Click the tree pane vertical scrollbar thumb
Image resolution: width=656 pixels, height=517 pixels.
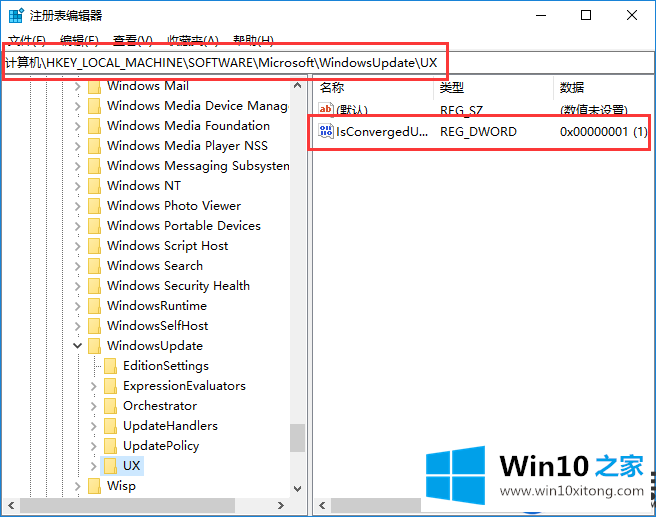(297, 438)
